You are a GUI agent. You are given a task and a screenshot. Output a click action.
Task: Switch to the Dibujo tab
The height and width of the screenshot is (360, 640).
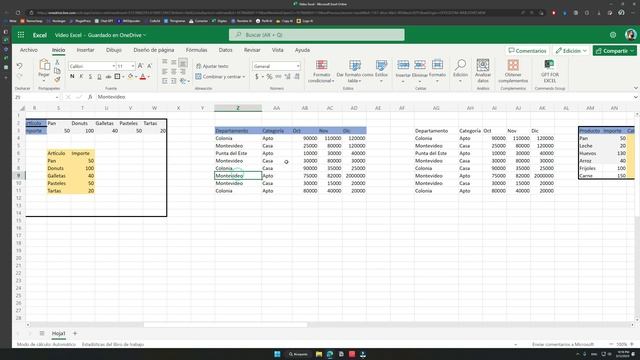pyautogui.click(x=114, y=50)
